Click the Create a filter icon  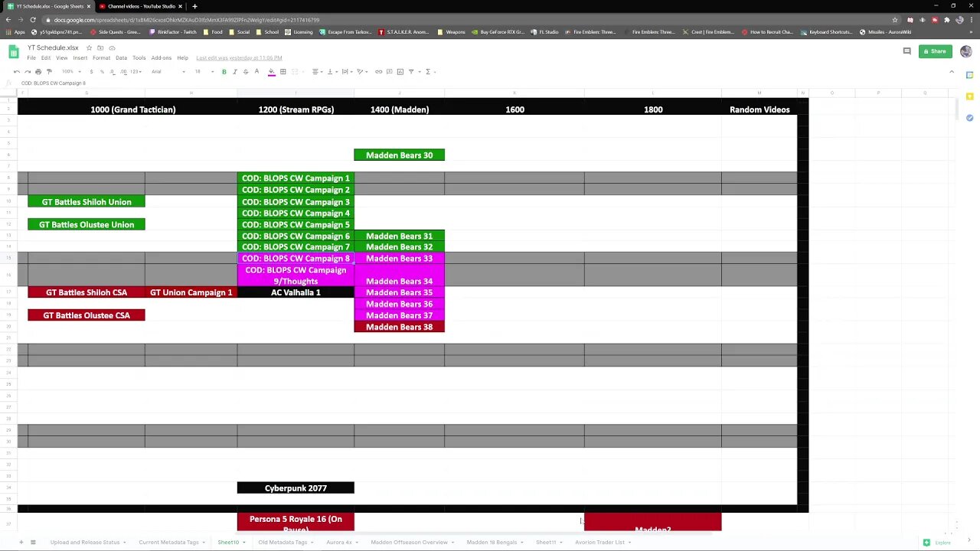[410, 72]
